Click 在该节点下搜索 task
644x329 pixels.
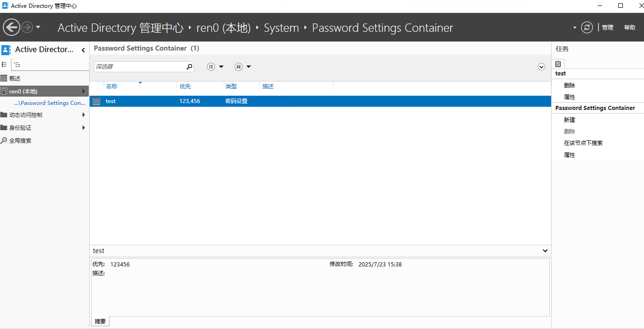pos(583,143)
